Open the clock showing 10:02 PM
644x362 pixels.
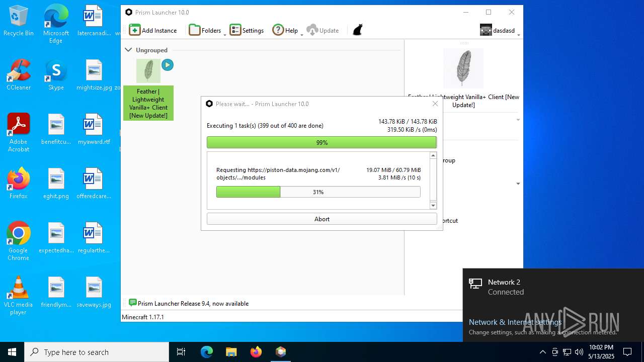coord(601,352)
